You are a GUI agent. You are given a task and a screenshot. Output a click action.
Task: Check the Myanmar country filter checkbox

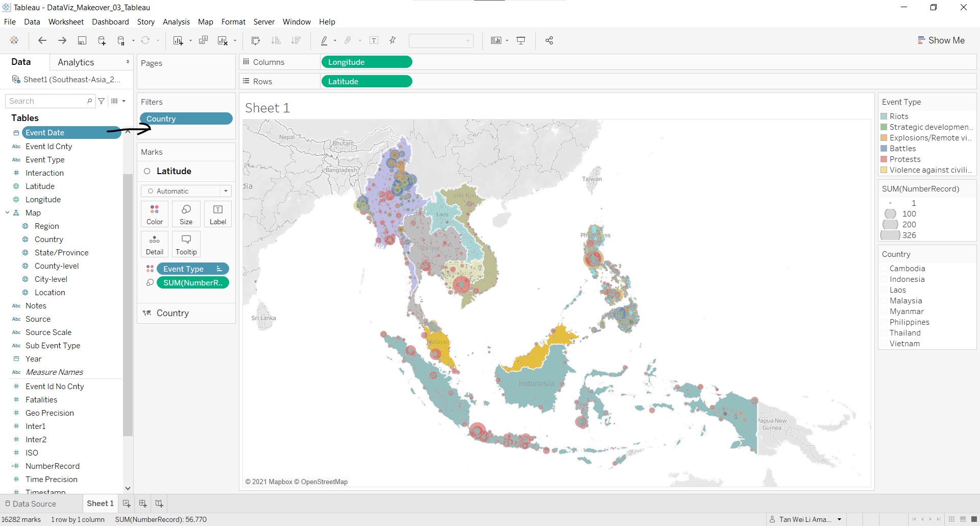pos(884,312)
